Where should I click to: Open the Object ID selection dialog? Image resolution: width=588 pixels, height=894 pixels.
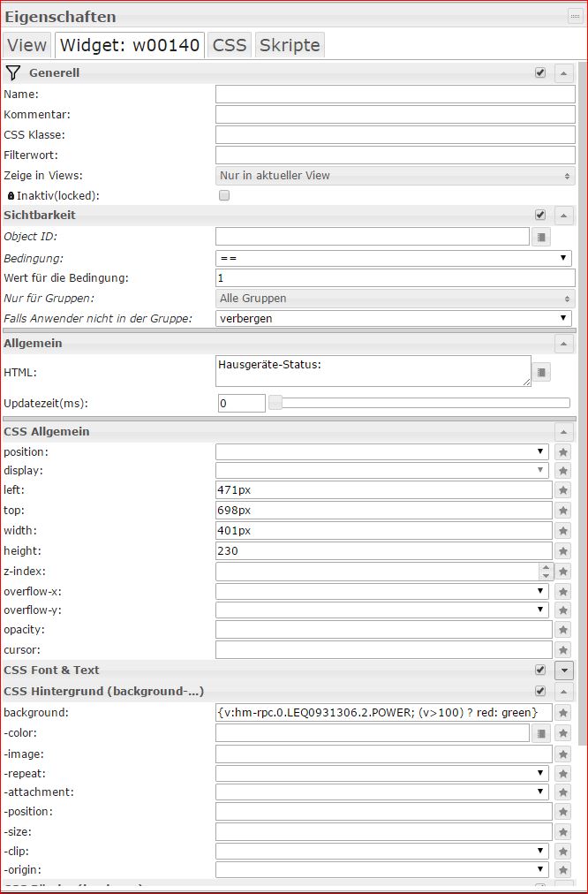coord(541,237)
